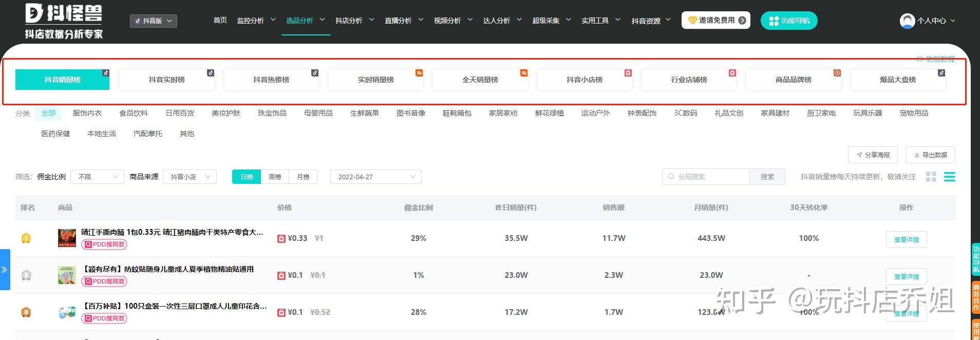Click the 功能导航 side floating tab
The image size is (980, 340).
coord(975,259)
